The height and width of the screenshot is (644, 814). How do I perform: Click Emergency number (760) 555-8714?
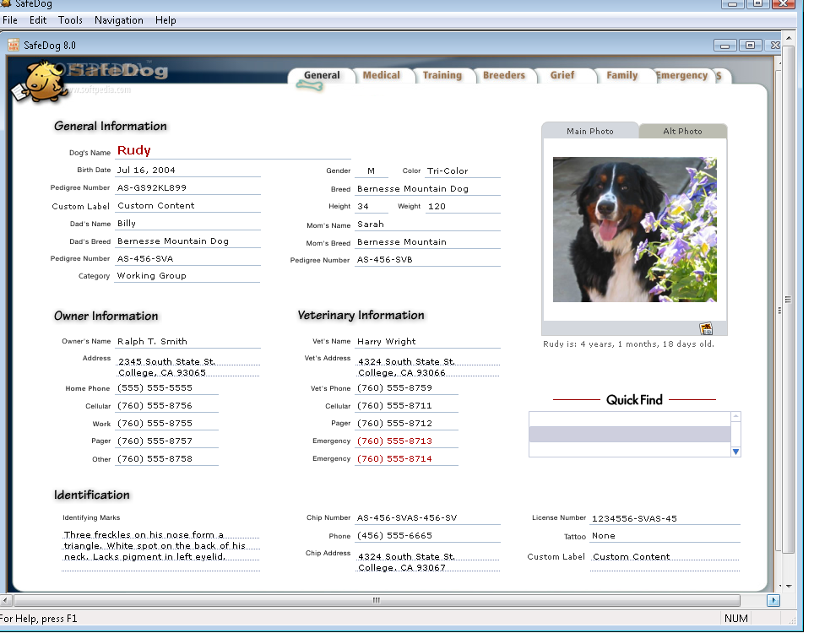[406, 459]
